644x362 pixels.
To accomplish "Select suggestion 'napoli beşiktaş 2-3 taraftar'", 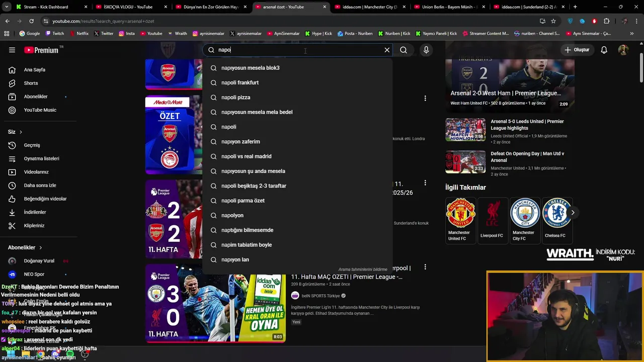I will coord(297,186).
